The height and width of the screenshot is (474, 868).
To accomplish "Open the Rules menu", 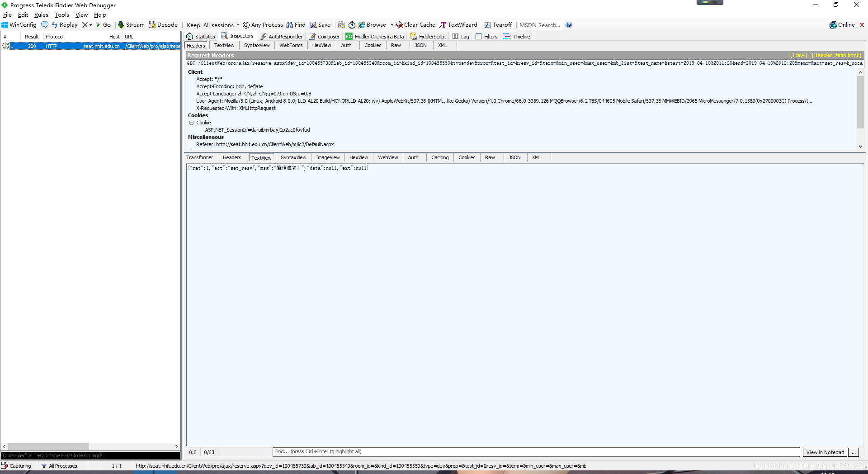I will click(41, 15).
